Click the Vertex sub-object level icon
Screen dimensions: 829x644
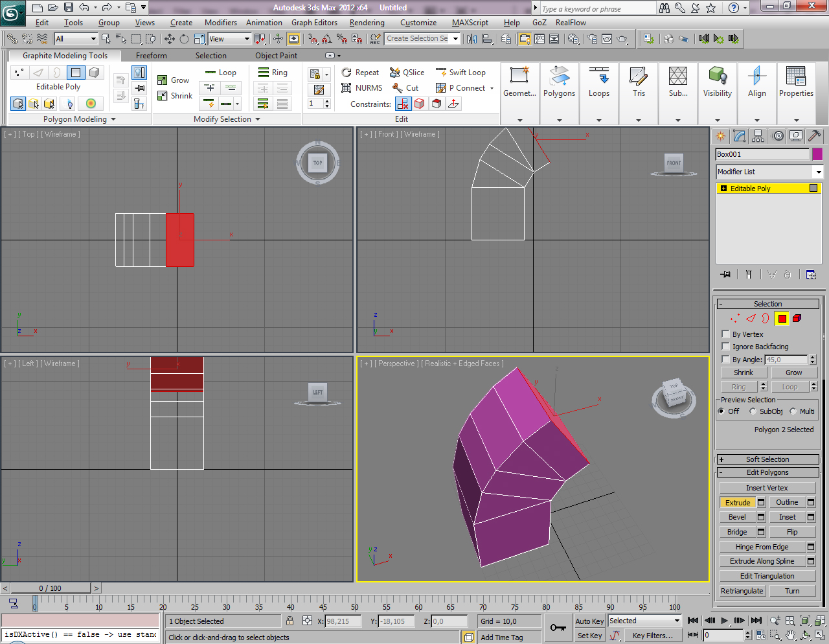coord(734,318)
